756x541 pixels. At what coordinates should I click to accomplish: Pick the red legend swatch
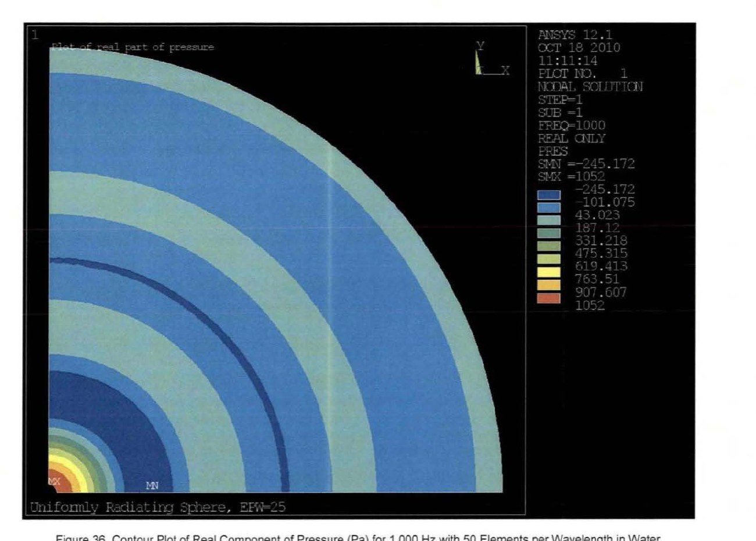pyautogui.click(x=549, y=298)
